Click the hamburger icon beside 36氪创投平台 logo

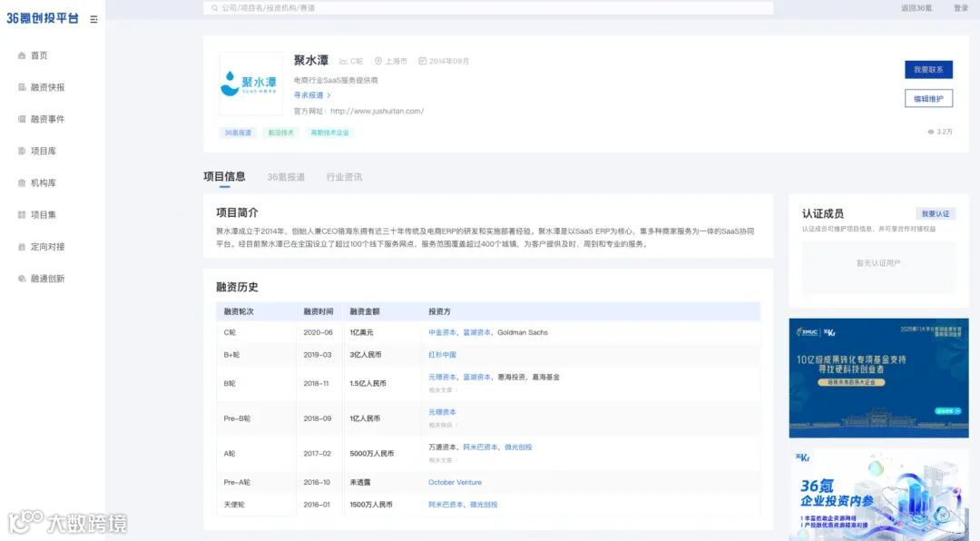tap(92, 16)
